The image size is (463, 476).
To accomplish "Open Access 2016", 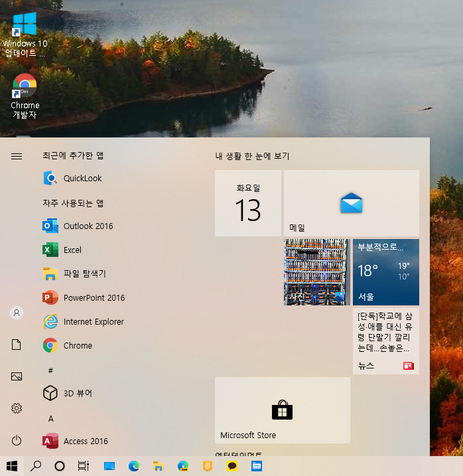I will coord(85,441).
